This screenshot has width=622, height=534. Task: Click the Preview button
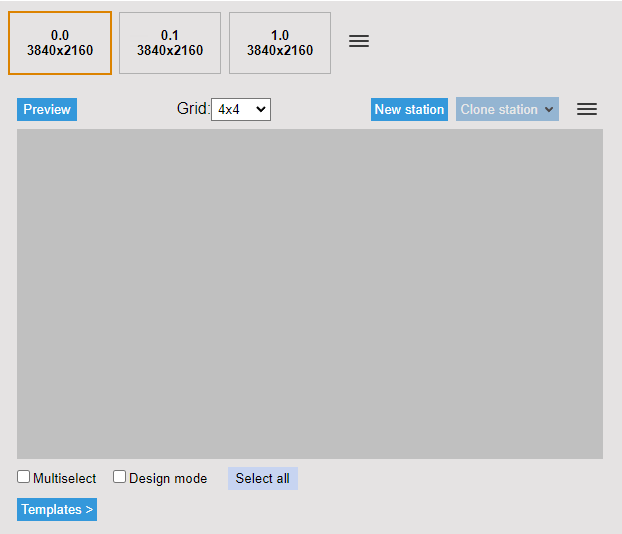click(x=47, y=109)
